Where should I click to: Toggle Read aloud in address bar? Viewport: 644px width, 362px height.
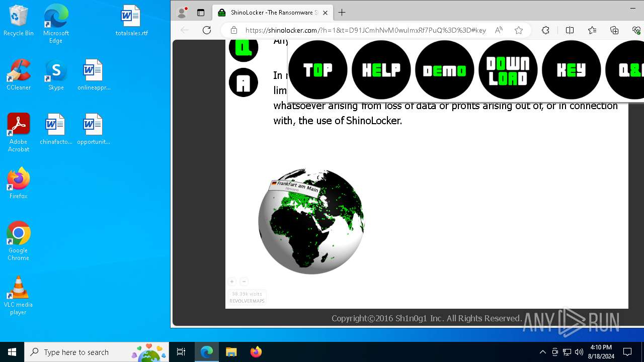point(499,30)
